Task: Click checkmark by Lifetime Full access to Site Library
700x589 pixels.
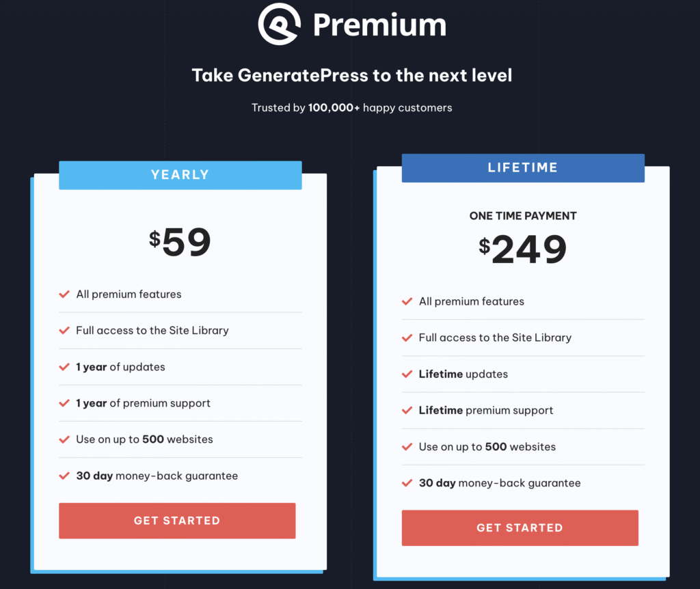Action: [407, 338]
